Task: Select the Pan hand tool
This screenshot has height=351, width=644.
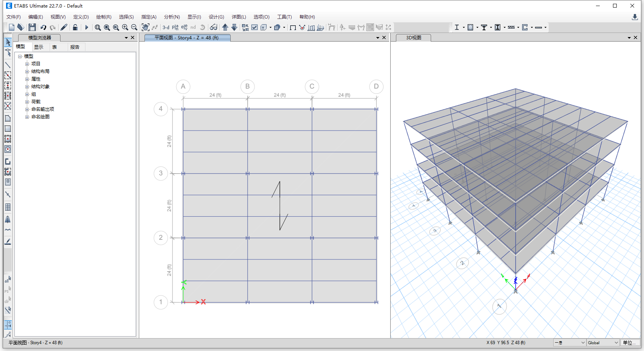Action: [x=145, y=27]
